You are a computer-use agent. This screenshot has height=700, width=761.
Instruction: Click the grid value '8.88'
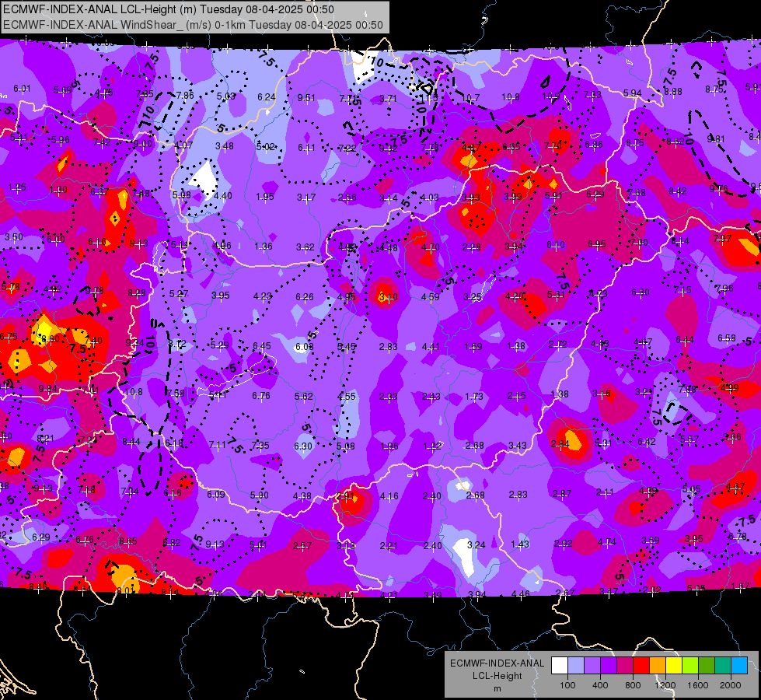[x=673, y=91]
